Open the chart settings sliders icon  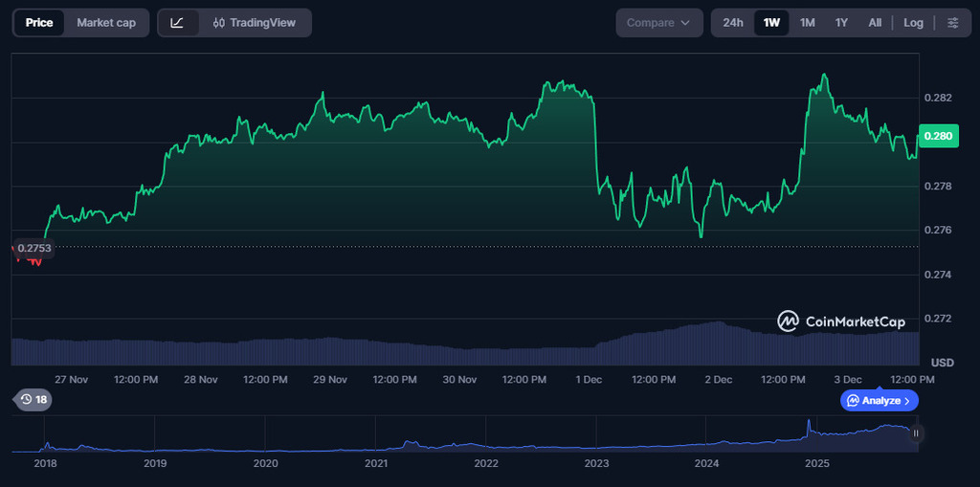coord(952,23)
